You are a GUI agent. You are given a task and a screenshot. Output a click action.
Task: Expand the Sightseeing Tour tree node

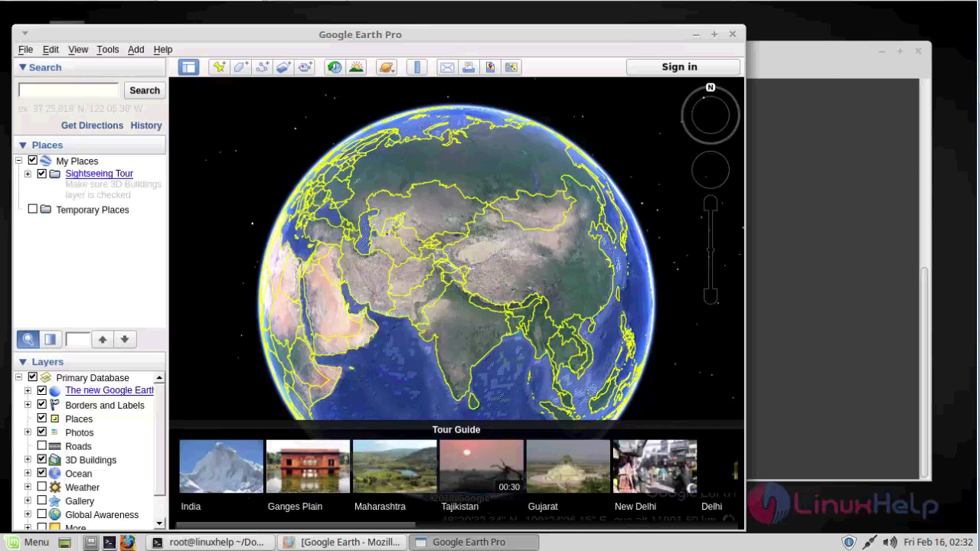[x=28, y=174]
